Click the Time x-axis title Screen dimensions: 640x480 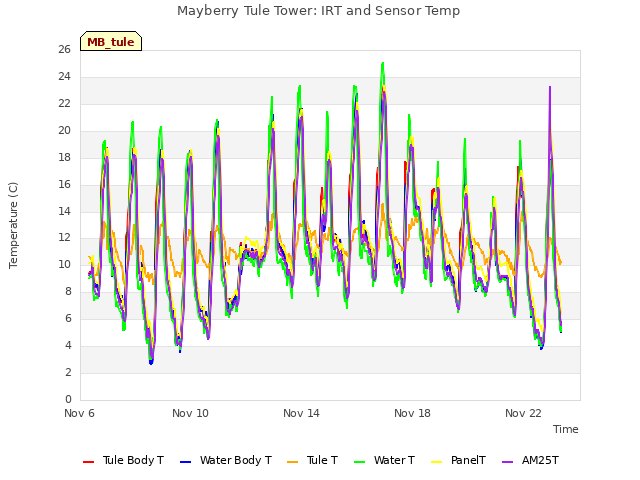tap(566, 429)
